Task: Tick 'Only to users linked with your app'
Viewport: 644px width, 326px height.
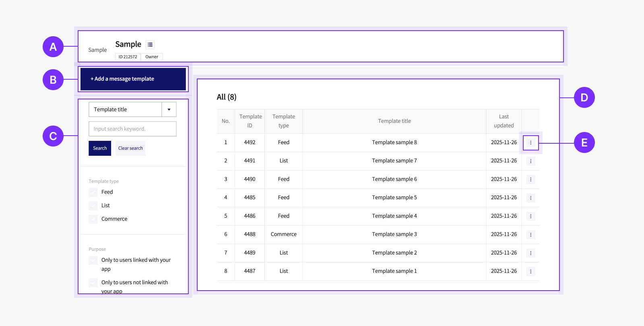Action: (93, 260)
